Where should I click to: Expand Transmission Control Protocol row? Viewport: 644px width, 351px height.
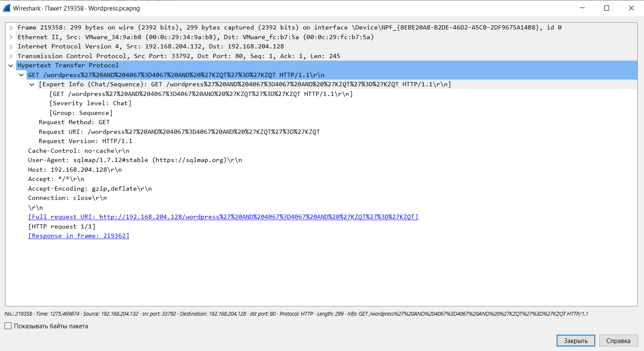tap(11, 56)
